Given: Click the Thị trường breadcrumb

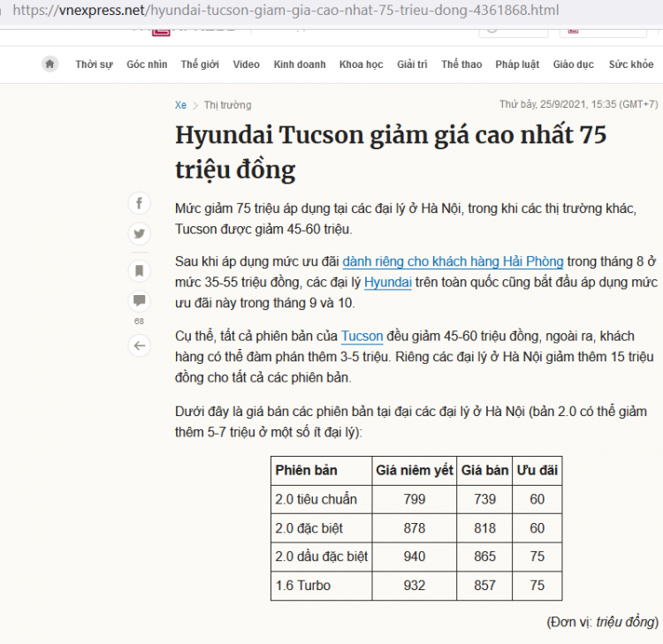Looking at the screenshot, I should click(227, 105).
